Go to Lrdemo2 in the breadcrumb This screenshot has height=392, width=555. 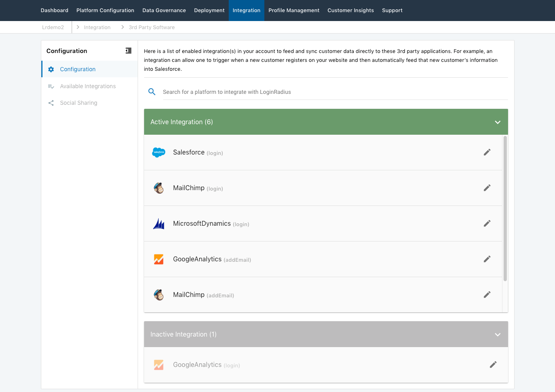(53, 28)
